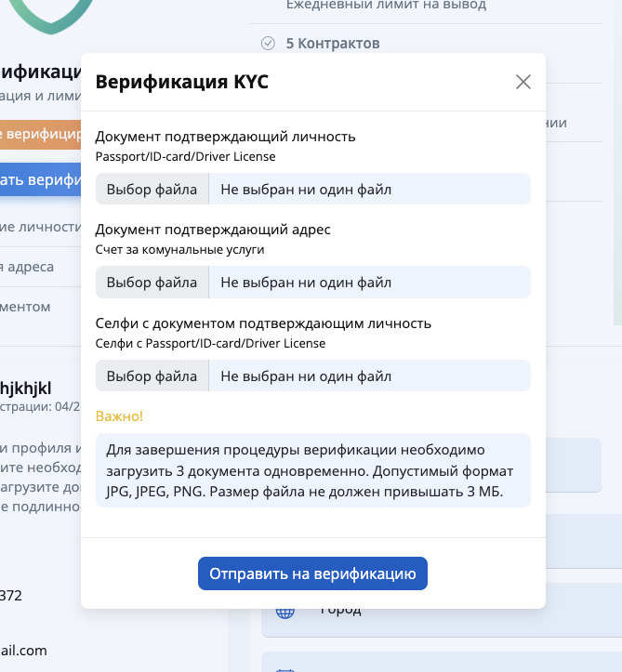622x672 pixels.
Task: Click the yellow Важно! label
Action: [120, 415]
